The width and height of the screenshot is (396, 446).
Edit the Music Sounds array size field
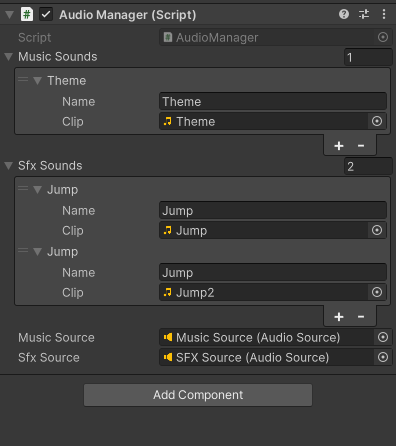[x=368, y=57]
